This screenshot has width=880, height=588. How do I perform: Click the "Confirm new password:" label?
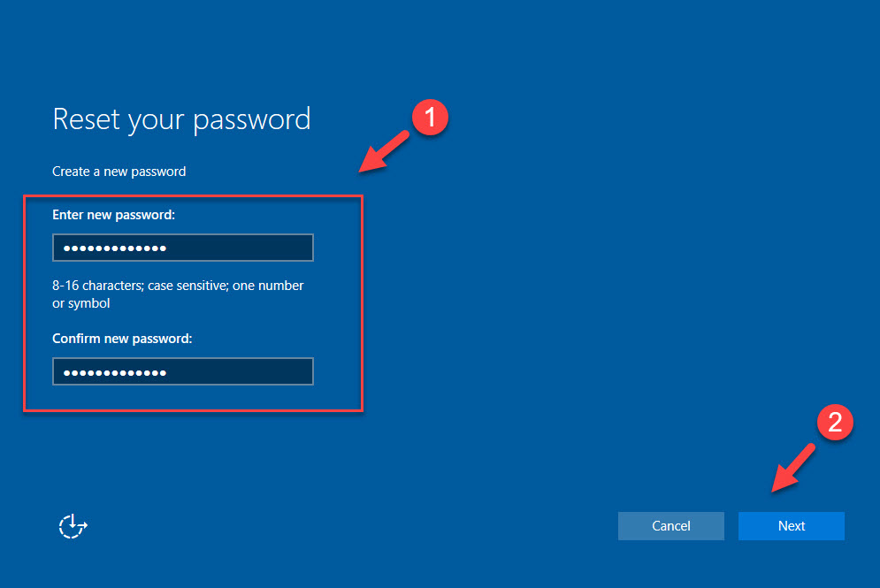pos(122,339)
